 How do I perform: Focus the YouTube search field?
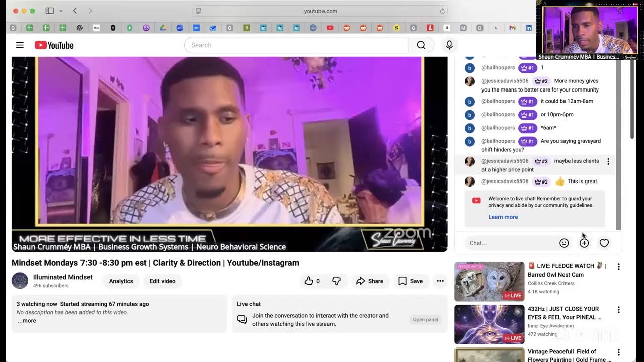[296, 45]
